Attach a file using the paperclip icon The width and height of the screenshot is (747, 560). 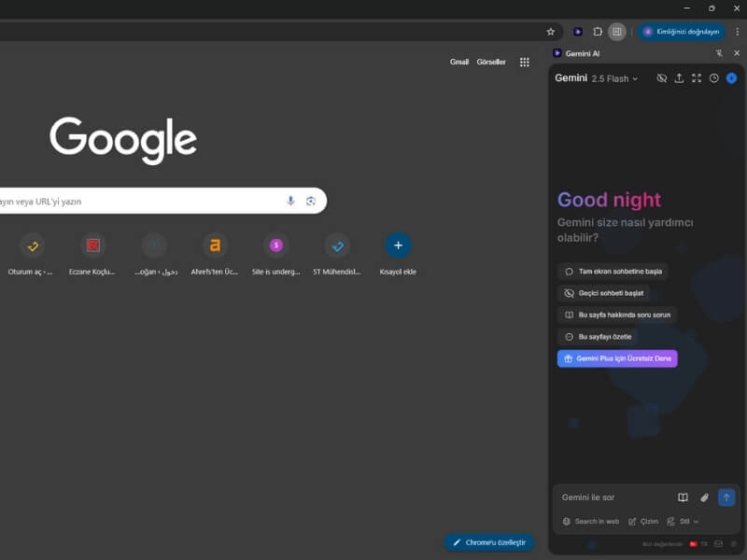[706, 497]
